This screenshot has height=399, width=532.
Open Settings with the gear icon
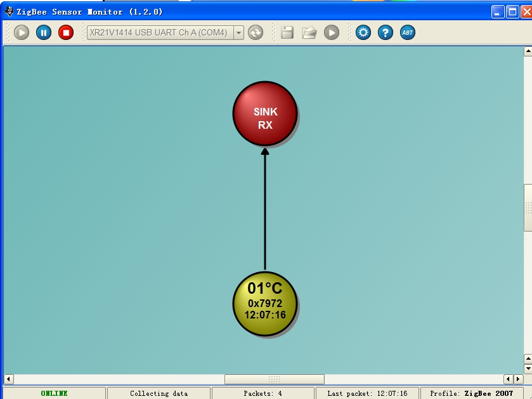[363, 32]
